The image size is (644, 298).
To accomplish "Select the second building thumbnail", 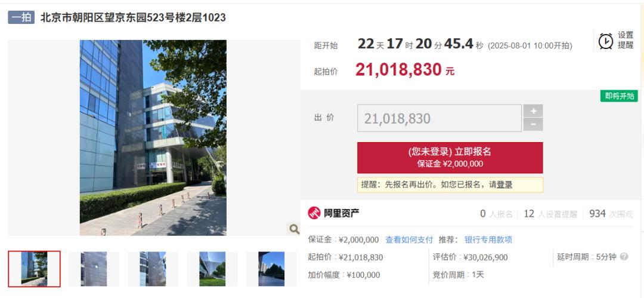I will coord(94,269).
